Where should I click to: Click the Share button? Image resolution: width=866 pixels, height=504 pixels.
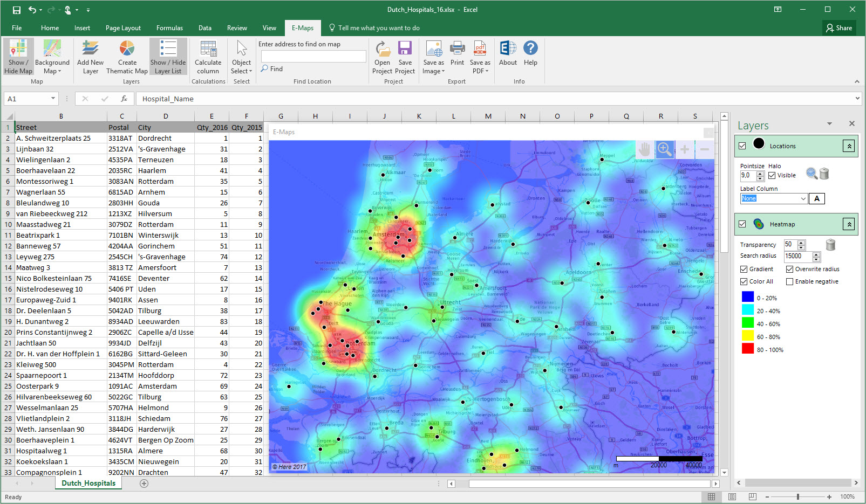[x=839, y=27]
